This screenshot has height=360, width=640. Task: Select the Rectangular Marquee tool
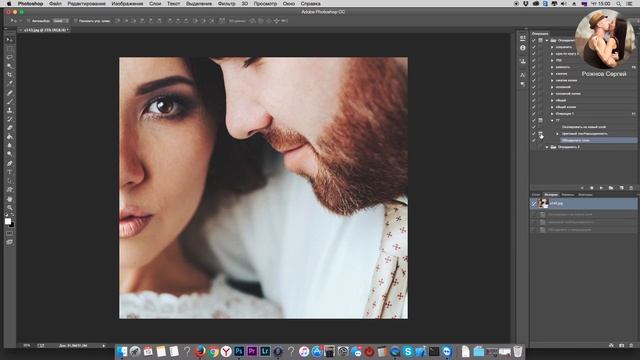[x=9, y=49]
